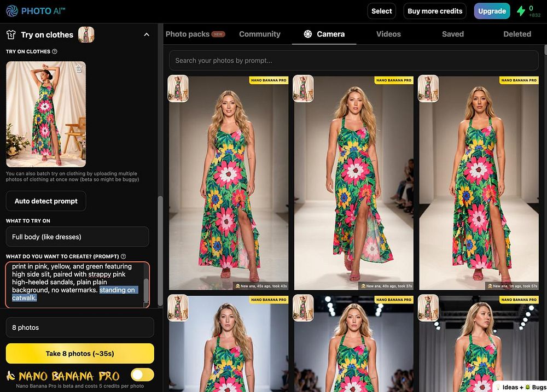Click the Camera tab aperture icon
The image size is (547, 392).
tap(307, 34)
